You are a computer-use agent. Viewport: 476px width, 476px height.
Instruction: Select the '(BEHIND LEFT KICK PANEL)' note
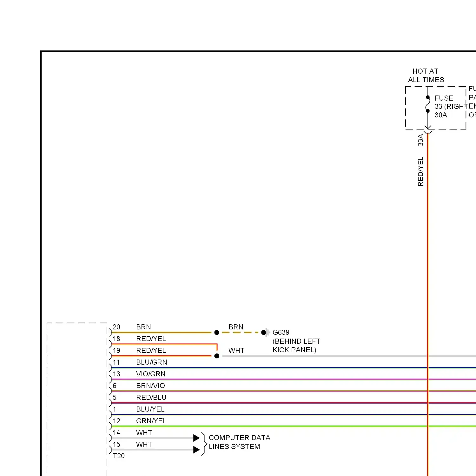[x=296, y=346]
